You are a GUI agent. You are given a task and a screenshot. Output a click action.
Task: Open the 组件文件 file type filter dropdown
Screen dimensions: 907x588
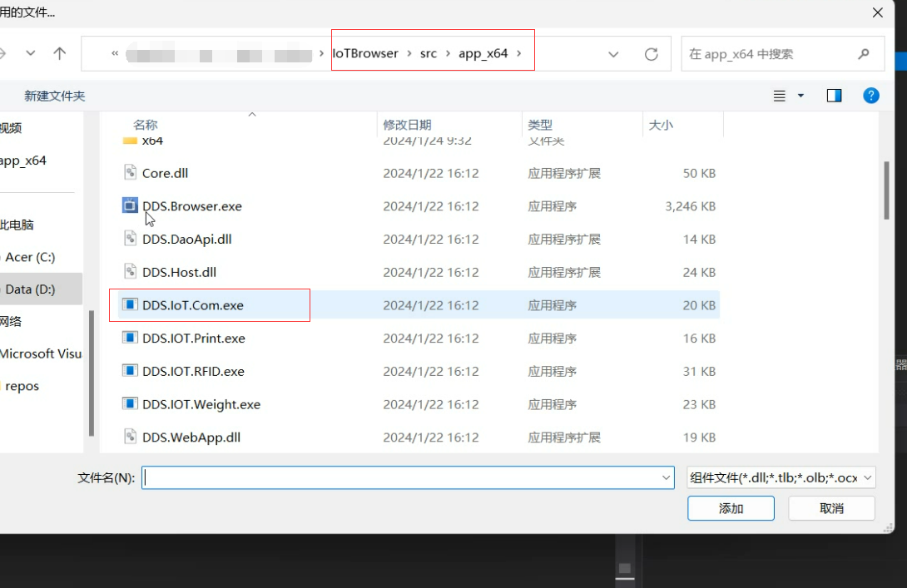tap(781, 477)
